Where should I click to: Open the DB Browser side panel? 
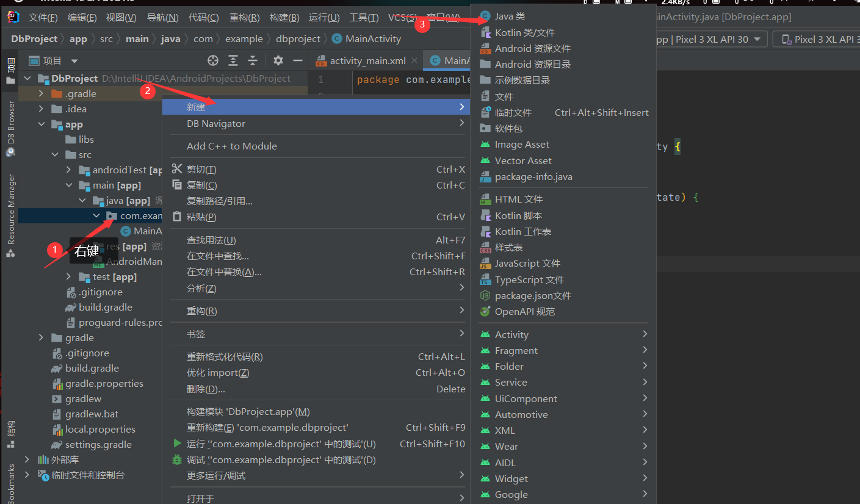(x=10, y=129)
